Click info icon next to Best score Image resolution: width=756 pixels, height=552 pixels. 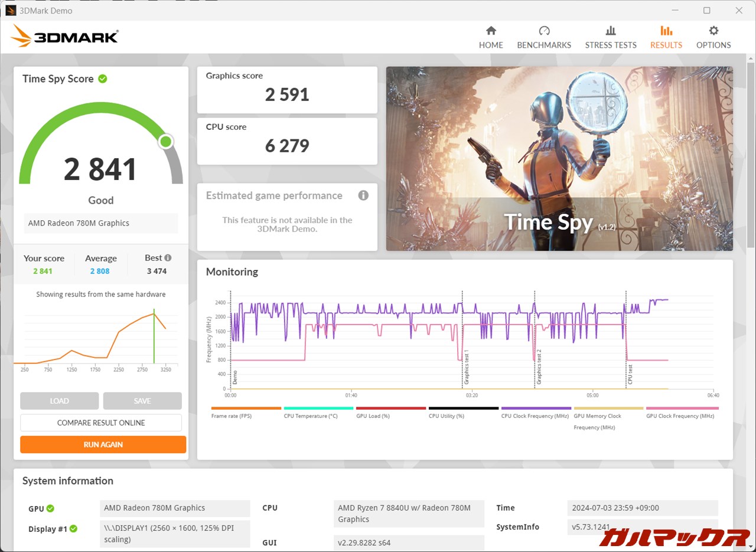(168, 258)
